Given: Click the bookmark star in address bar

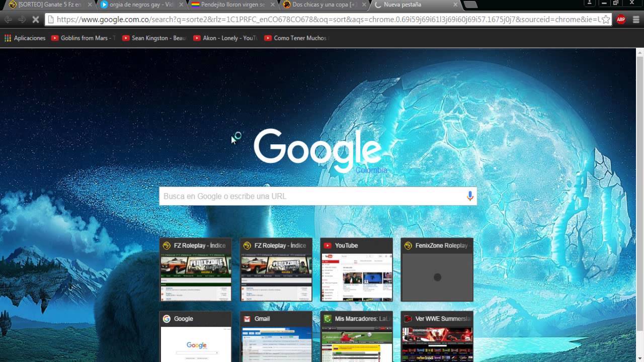Looking at the screenshot, I should coord(606,20).
